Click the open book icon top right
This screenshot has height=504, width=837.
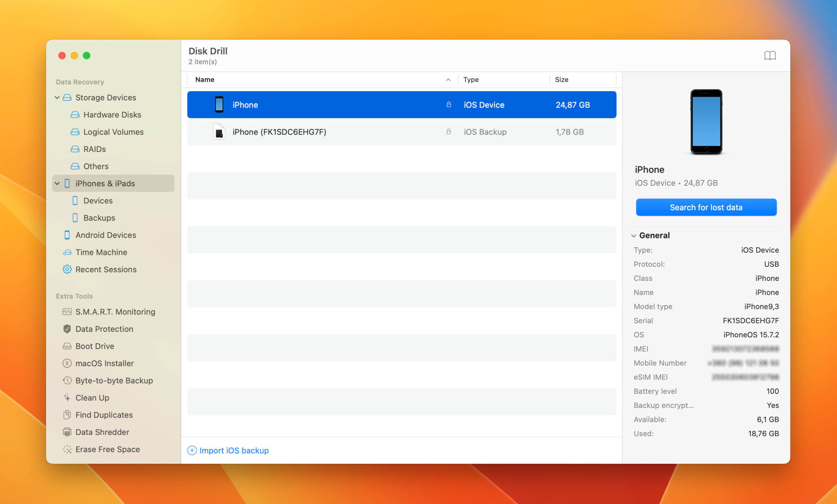pyautogui.click(x=770, y=56)
